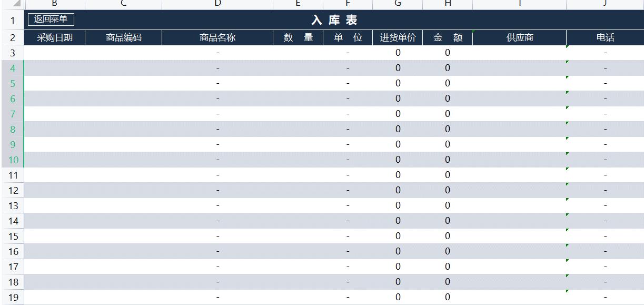
Task: Select the 进货单价 header cell
Action: [x=398, y=37]
